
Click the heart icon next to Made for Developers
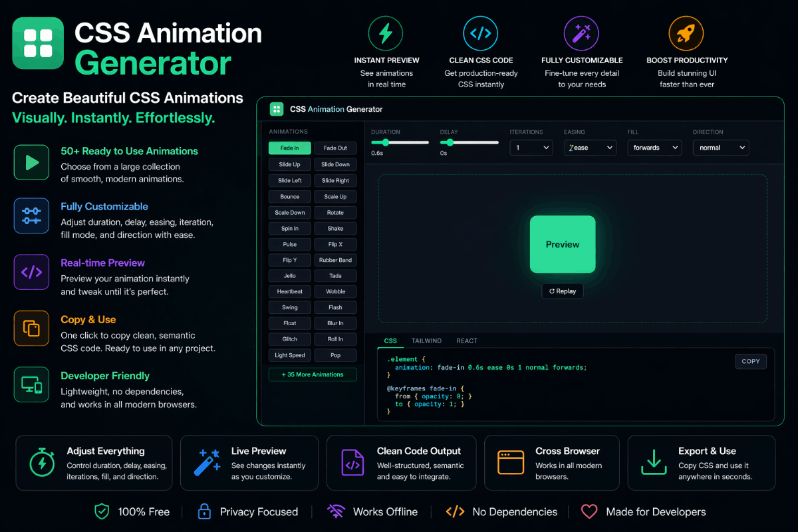coord(589,511)
